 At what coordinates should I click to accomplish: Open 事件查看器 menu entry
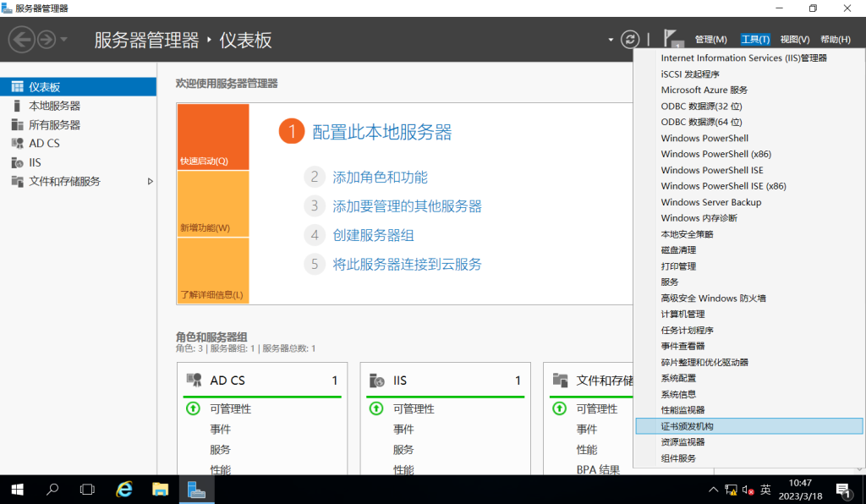point(749,346)
